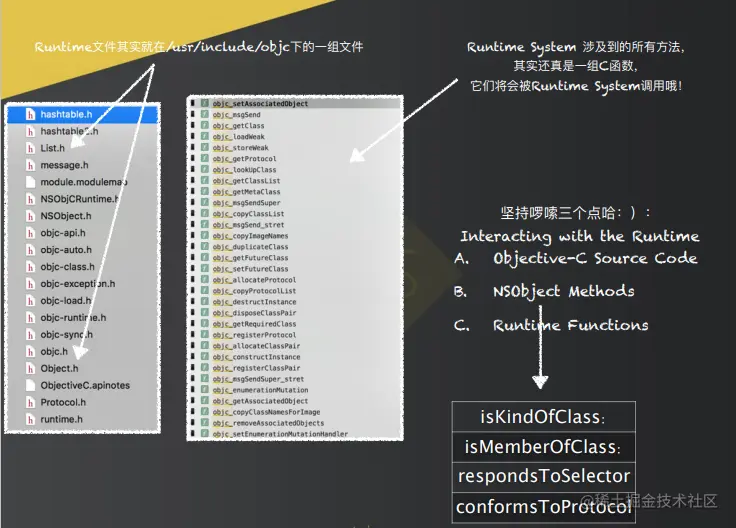This screenshot has height=528, width=736.
Task: Select the objc_getFutureClass function name
Action: coord(250,258)
